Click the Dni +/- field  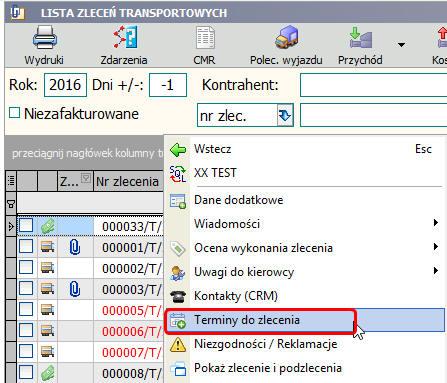(168, 85)
